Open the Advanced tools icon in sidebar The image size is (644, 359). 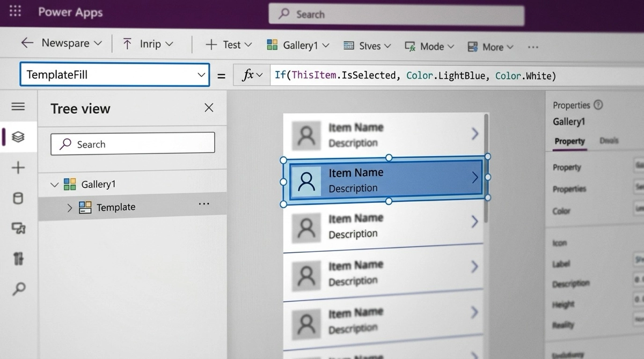[x=18, y=259]
